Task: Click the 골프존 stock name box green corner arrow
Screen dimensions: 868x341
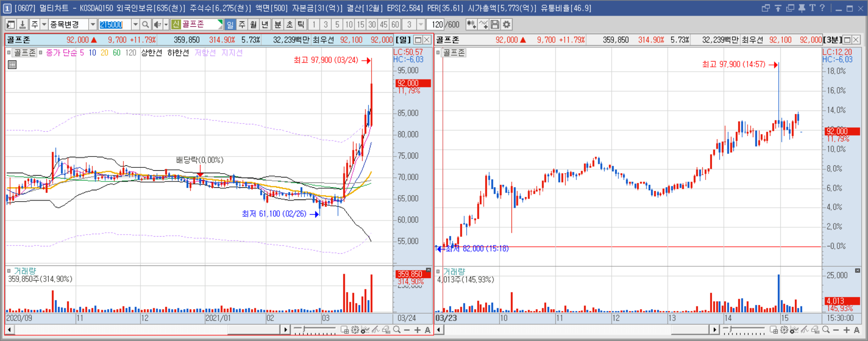Action: (220, 23)
